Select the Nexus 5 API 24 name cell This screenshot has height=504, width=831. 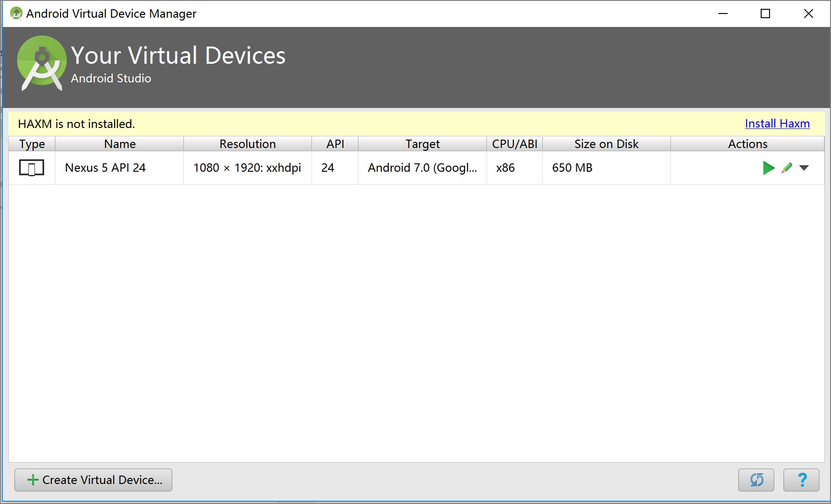[x=120, y=168]
